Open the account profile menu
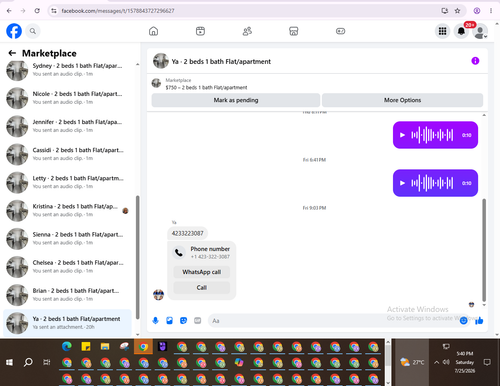 tap(480, 31)
